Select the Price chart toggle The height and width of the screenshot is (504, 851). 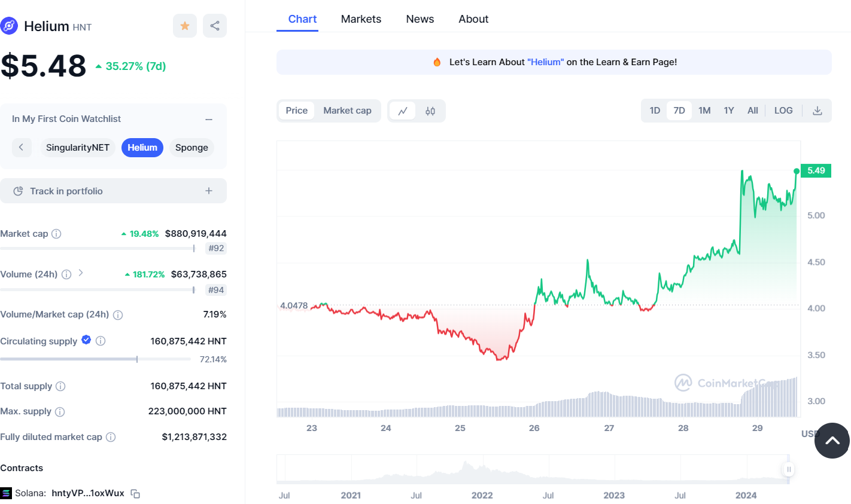click(x=296, y=111)
